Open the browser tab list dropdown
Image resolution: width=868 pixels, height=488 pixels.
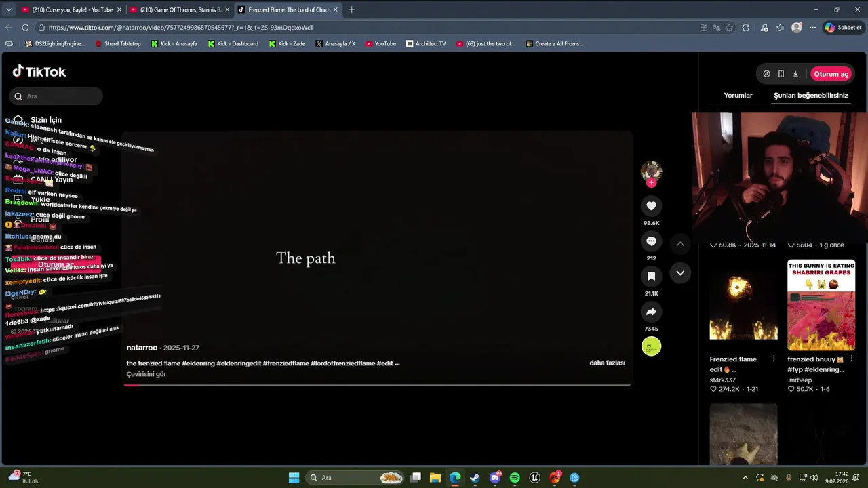point(9,10)
